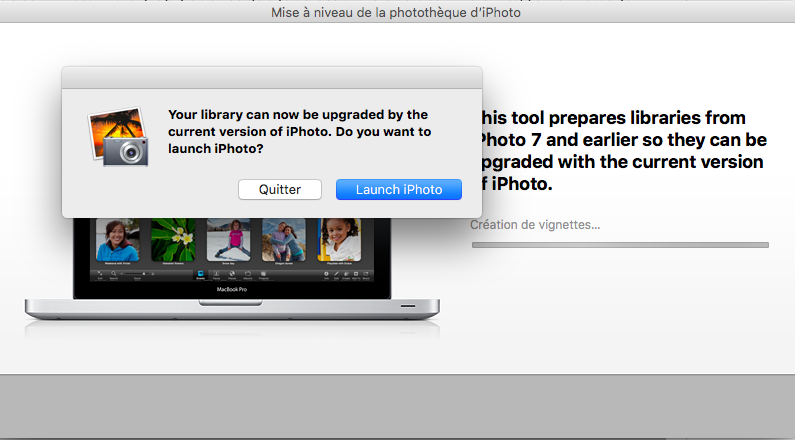Click the 'MacBook Pro' label on laptop
The width and height of the screenshot is (795, 440).
coord(232,289)
